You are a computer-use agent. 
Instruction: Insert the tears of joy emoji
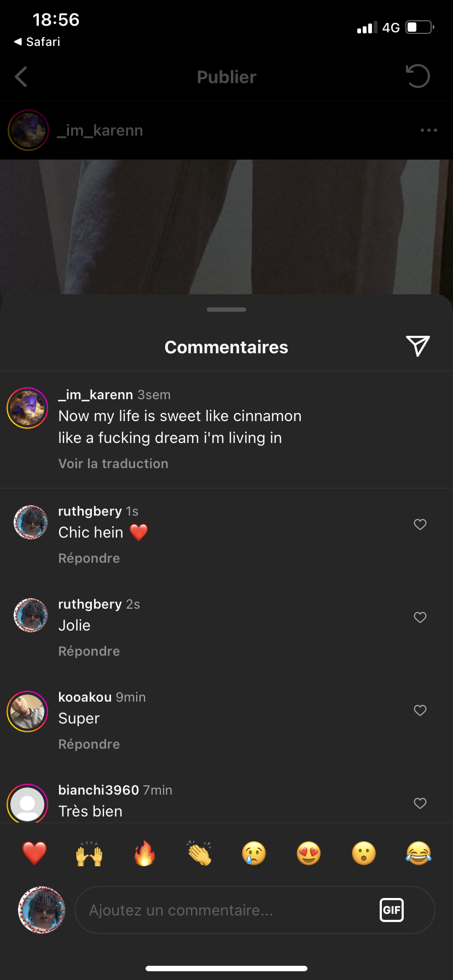419,853
